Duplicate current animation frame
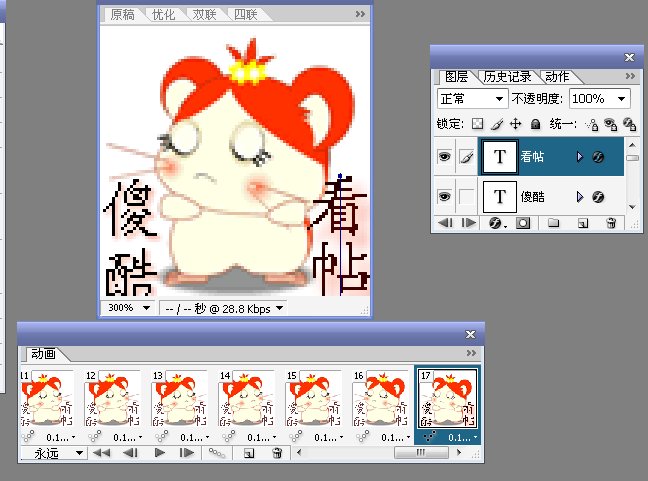Image resolution: width=648 pixels, height=481 pixels. 249,453
